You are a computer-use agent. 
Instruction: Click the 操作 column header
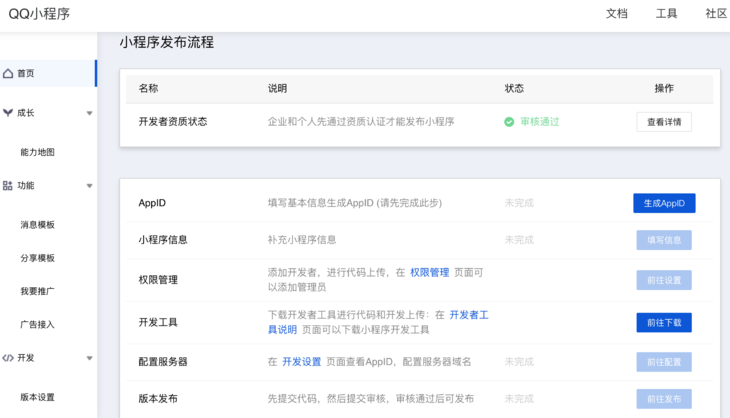[664, 88]
